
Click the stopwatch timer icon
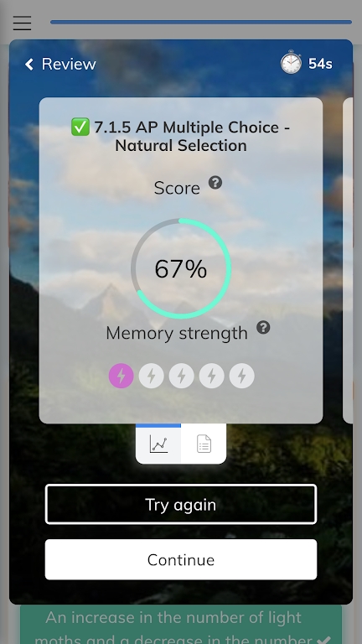point(291,62)
